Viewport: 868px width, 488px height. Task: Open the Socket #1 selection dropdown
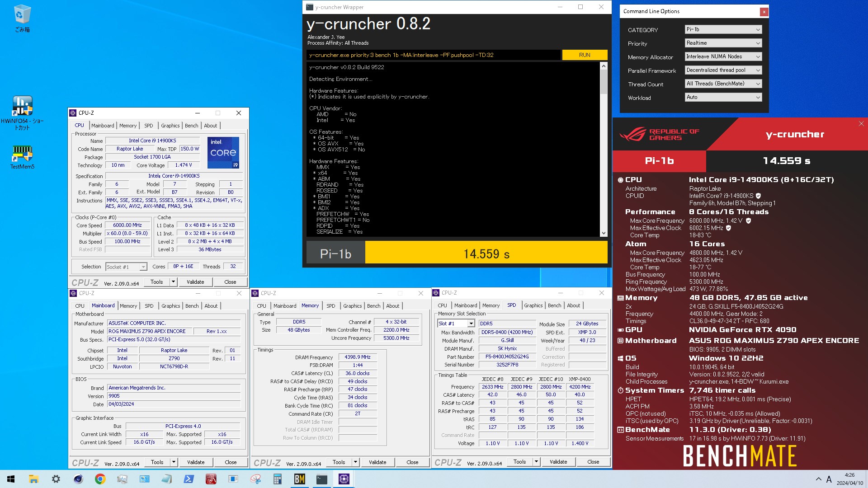[126, 267]
